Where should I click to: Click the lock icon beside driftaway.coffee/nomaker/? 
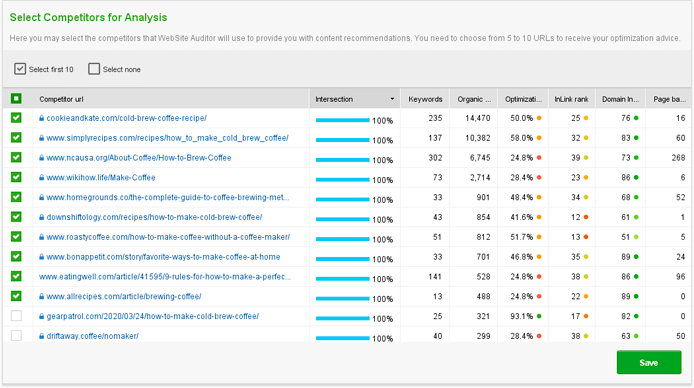[x=41, y=336]
